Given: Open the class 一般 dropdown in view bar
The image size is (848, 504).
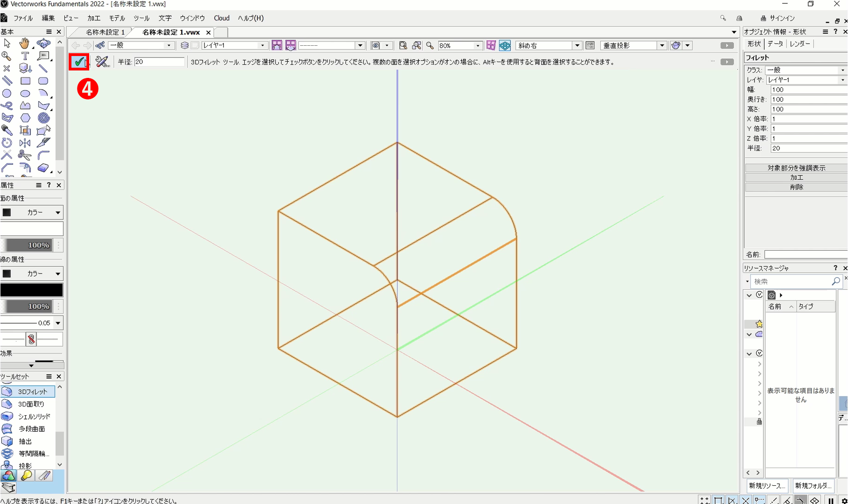Looking at the screenshot, I should [x=141, y=45].
